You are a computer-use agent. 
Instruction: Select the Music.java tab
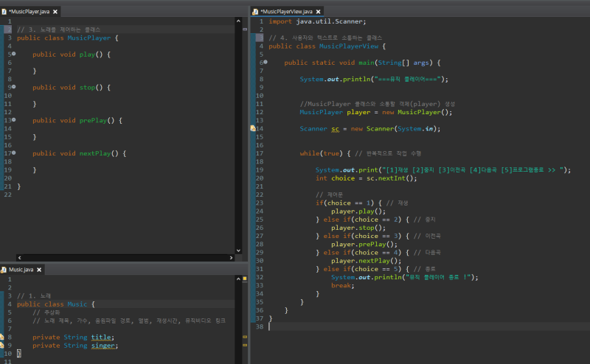point(21,270)
